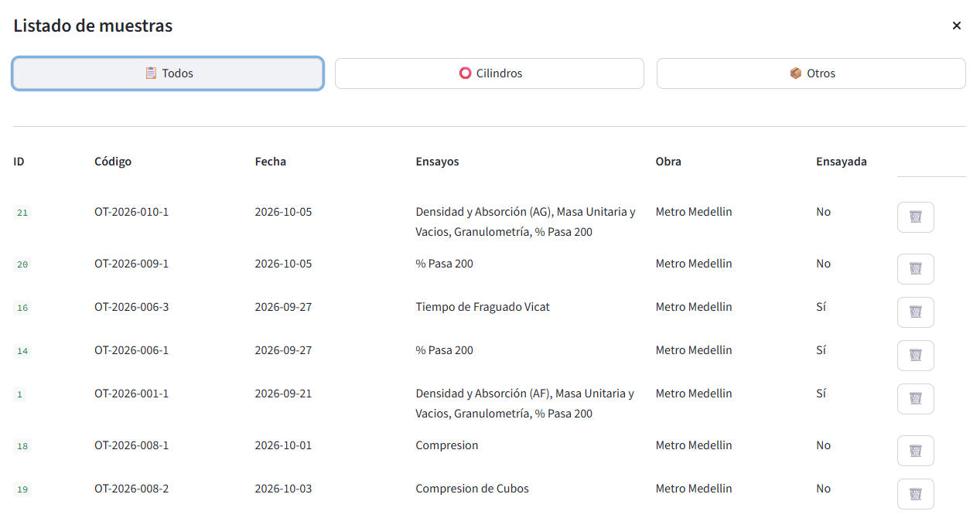Click the date 2026-10-01
Screen dimensions: 980x518
click(x=284, y=445)
